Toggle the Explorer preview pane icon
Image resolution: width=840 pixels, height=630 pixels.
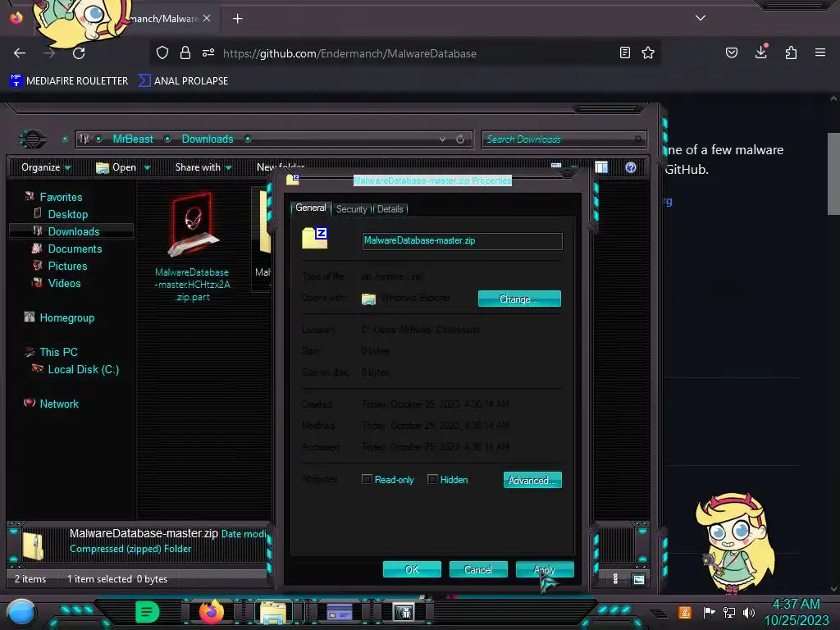601,167
